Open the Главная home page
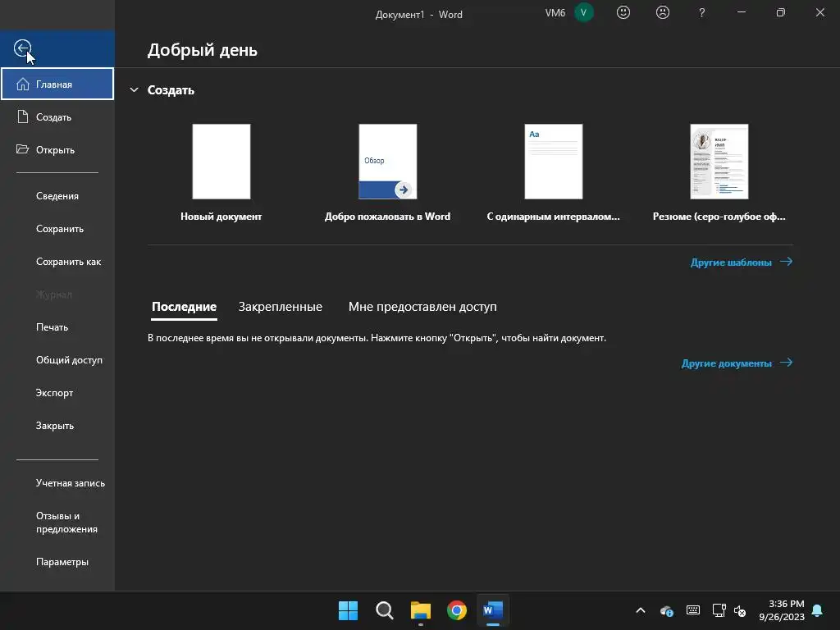The height and width of the screenshot is (630, 840). pos(57,84)
